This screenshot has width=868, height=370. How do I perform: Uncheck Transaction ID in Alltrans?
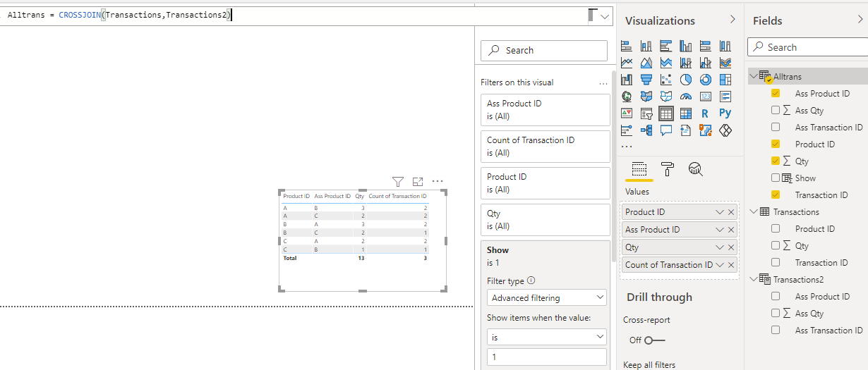[776, 195]
